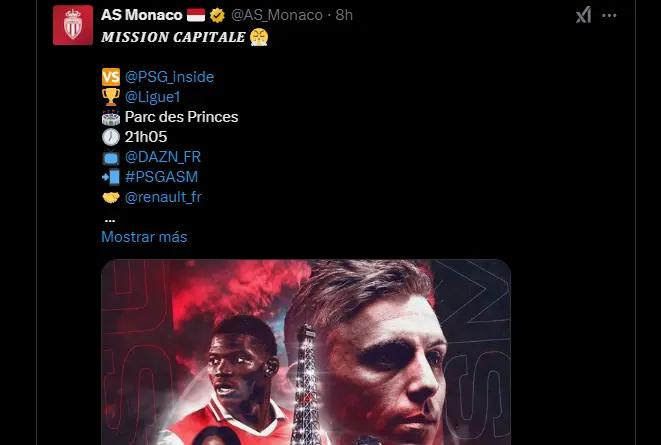Image resolution: width=661 pixels, height=445 pixels.
Task: Click the AS Monaco profile avatar
Action: 73,25
